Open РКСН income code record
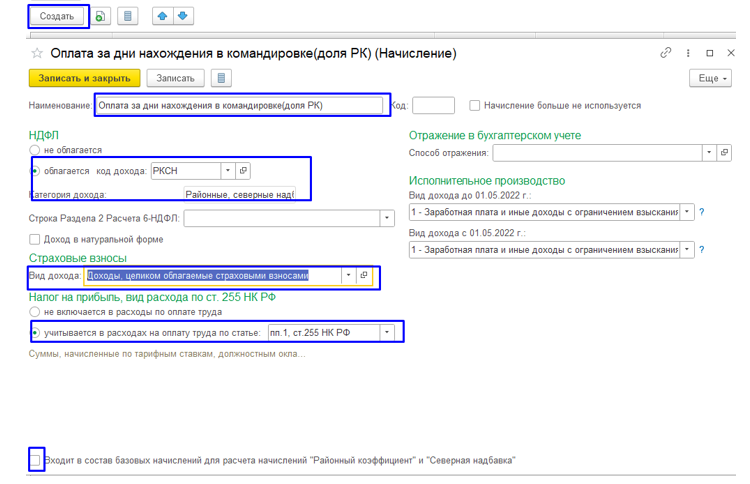The width and height of the screenshot is (750, 484). point(243,171)
